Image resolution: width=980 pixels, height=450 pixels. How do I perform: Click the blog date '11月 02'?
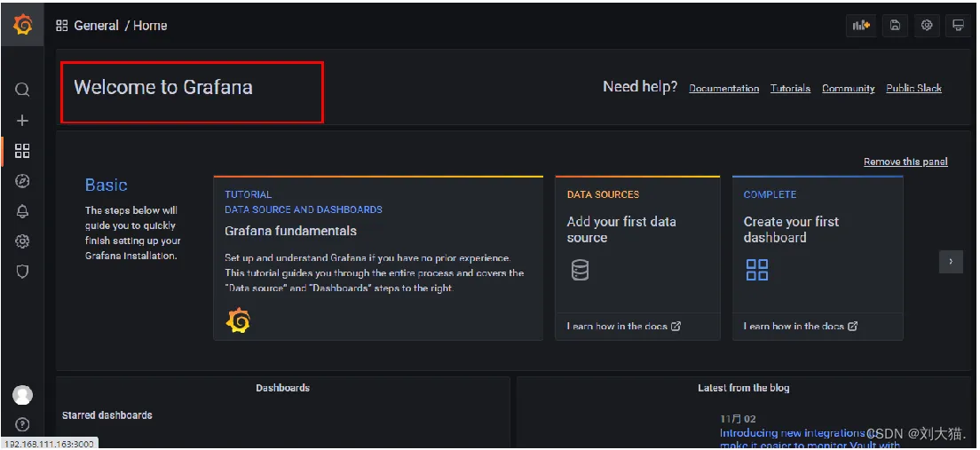point(738,419)
